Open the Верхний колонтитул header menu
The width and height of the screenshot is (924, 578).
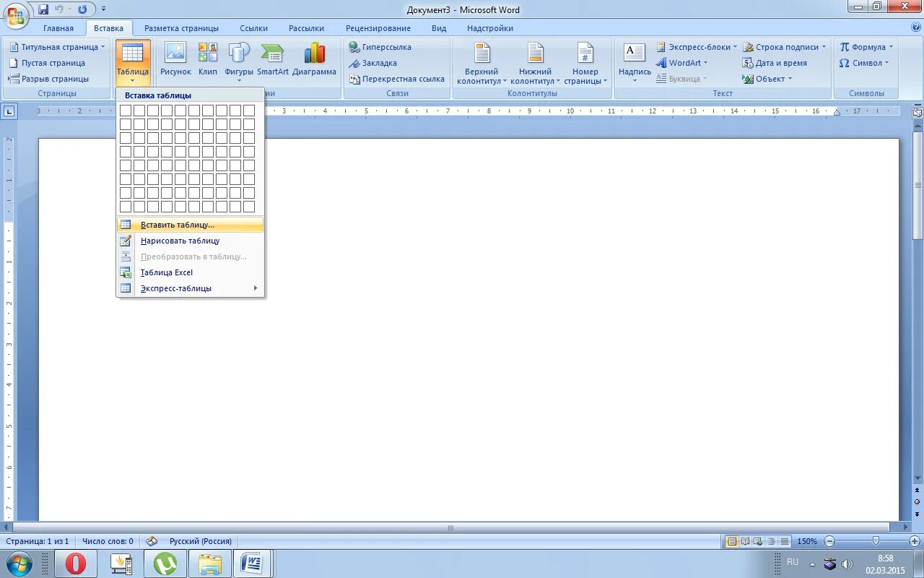[x=481, y=64]
